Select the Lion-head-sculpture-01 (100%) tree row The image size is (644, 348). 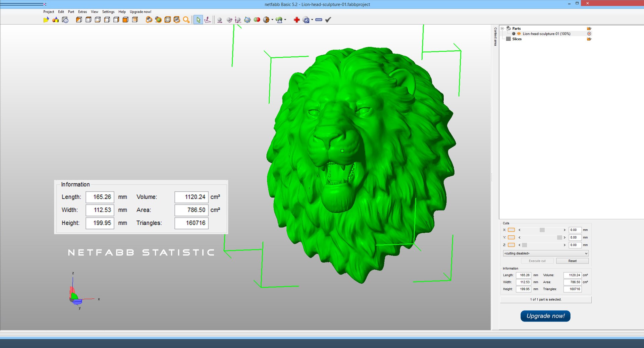pos(546,34)
